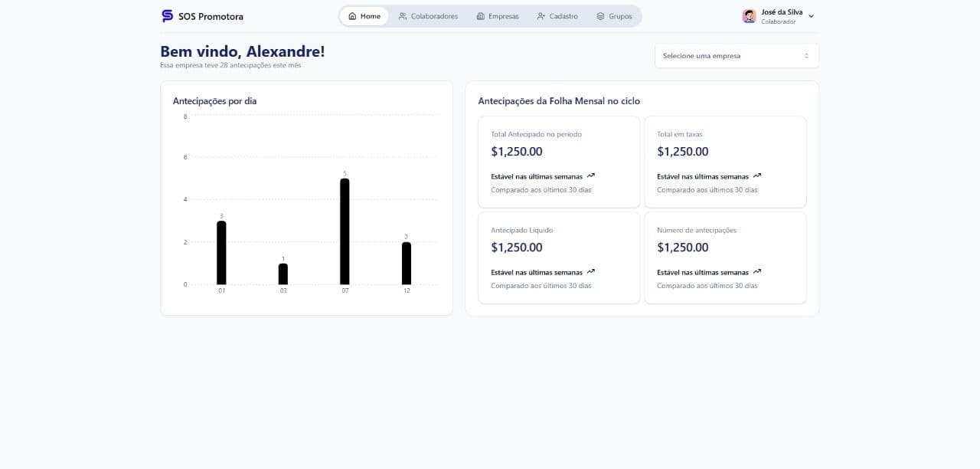980x469 pixels.
Task: Click the people icon beside Colaboradores
Action: coord(403,16)
